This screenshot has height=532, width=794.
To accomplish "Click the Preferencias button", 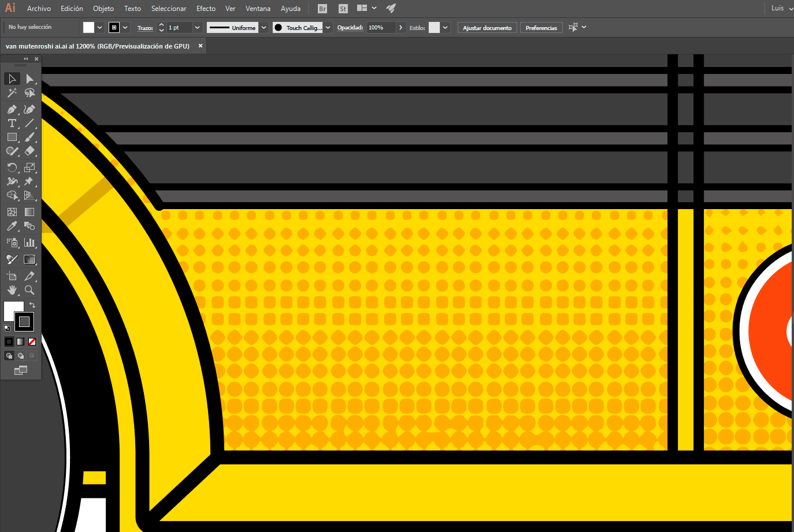I will click(x=541, y=28).
